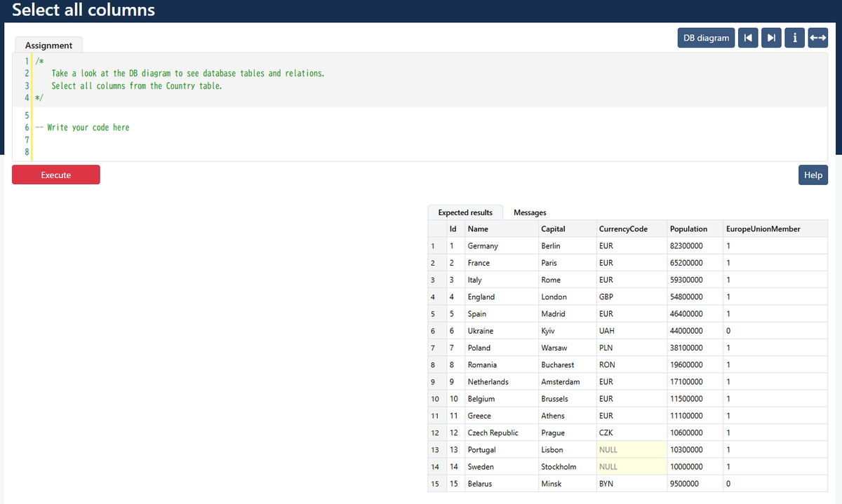Click the Kyiv capital cell

(567, 331)
